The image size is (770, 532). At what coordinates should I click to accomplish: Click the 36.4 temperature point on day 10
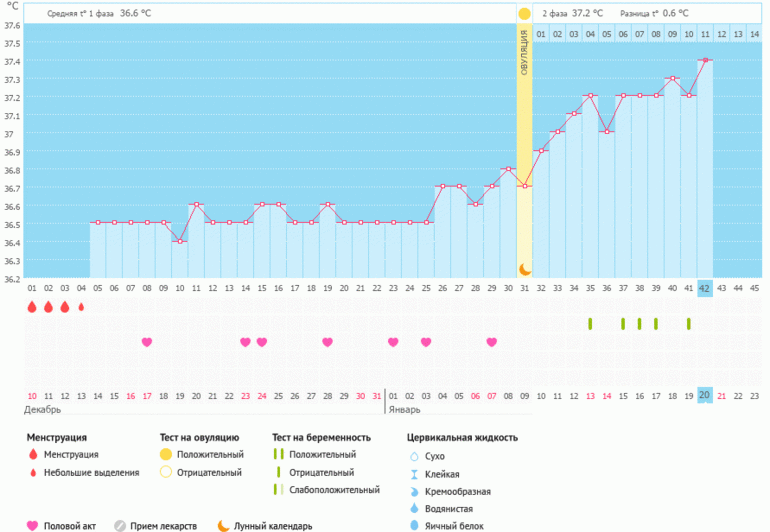tap(180, 241)
